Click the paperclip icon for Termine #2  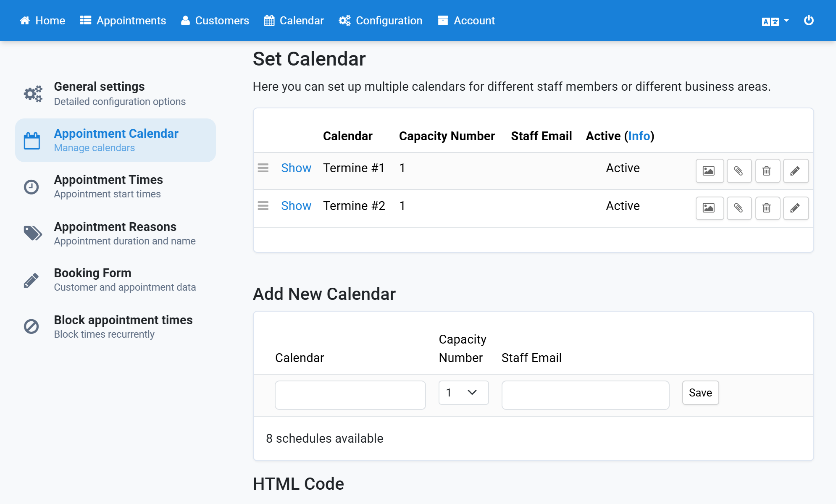[x=739, y=208]
